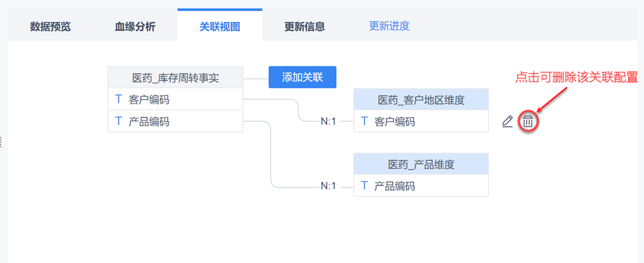Select the 医药_产品维度 table header
This screenshot has height=263, width=644.
421,164
